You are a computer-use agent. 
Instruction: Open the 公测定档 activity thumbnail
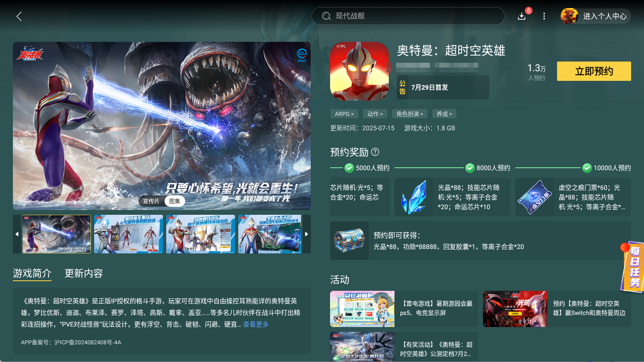click(x=362, y=347)
